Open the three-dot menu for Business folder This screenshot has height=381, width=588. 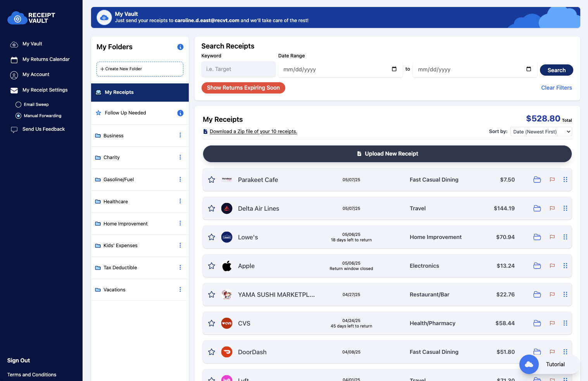(180, 135)
